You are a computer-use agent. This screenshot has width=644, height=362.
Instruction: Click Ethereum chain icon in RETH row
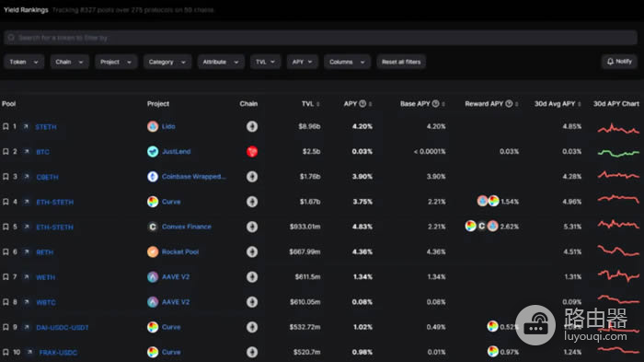[x=252, y=251]
